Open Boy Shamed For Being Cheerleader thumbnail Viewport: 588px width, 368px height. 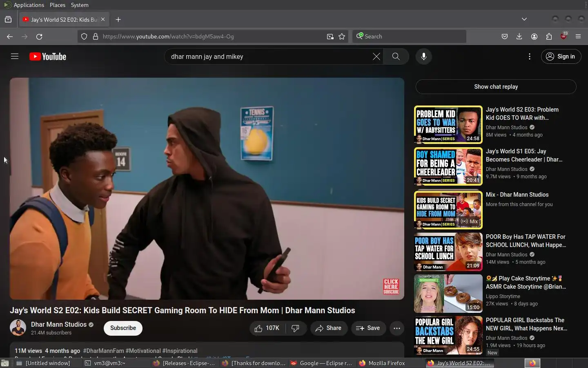pos(448,166)
